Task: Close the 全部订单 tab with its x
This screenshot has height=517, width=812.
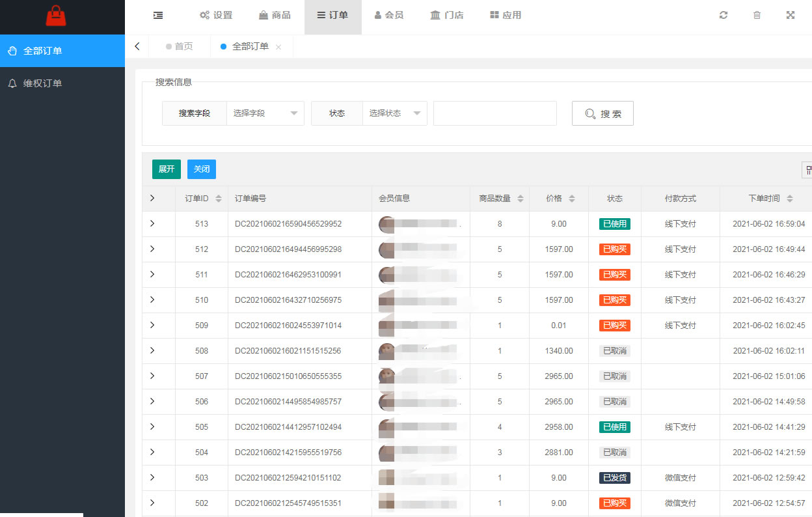Action: [x=278, y=47]
